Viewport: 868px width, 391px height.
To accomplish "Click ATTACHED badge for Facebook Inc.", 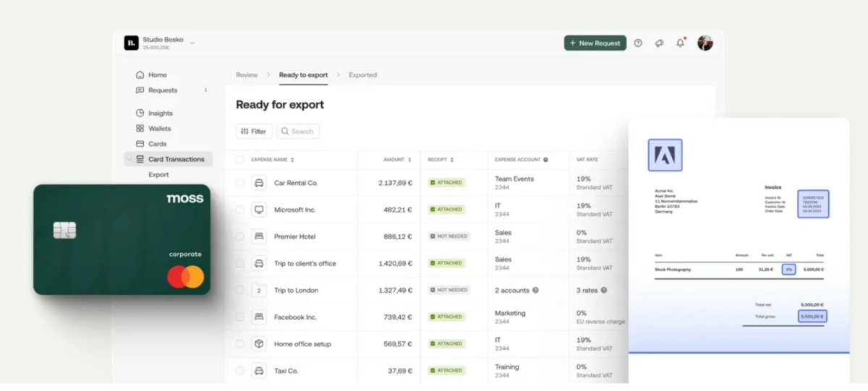I will point(446,317).
